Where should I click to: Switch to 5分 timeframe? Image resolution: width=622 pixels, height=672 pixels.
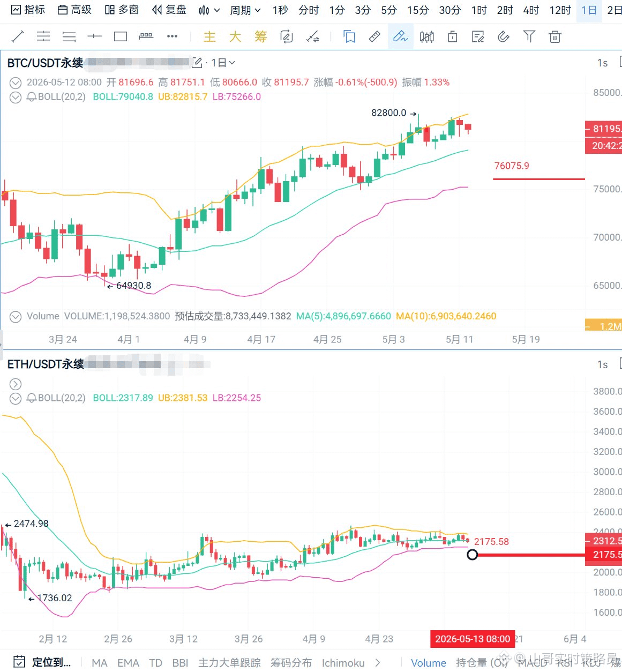[x=389, y=10]
